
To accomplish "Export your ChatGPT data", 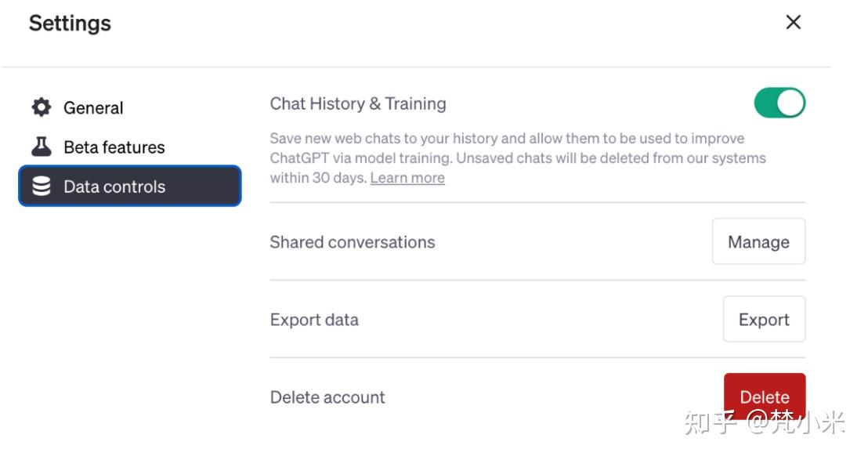I will coord(764,319).
